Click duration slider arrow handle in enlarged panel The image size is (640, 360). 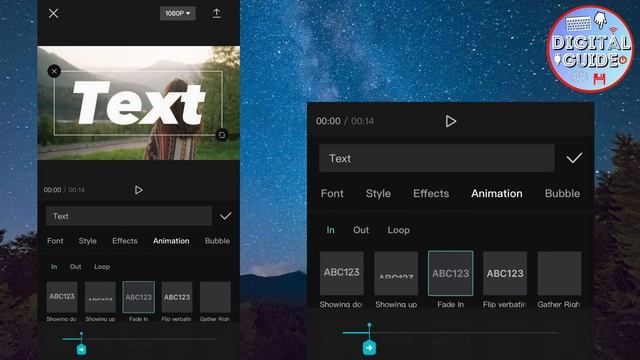point(369,347)
